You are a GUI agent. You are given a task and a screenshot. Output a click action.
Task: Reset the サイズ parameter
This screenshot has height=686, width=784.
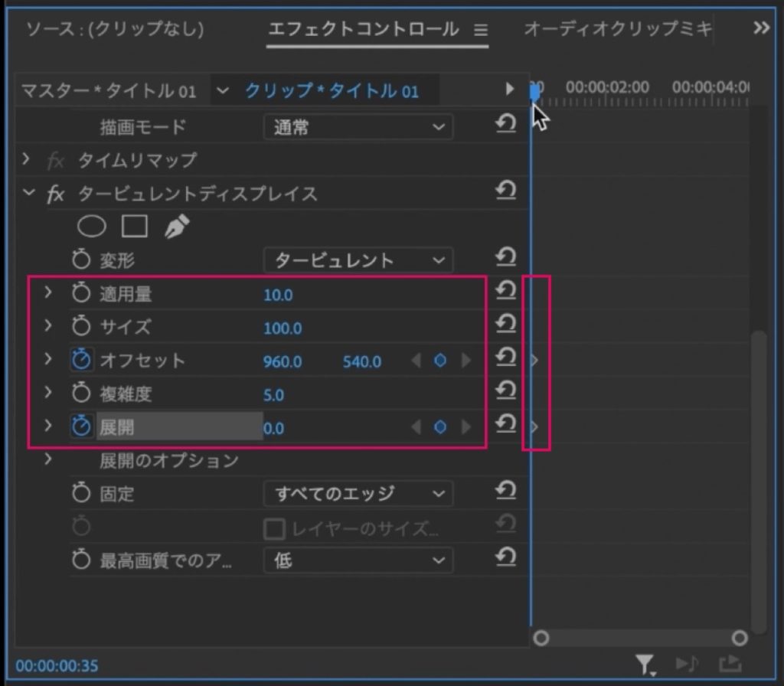pos(505,324)
